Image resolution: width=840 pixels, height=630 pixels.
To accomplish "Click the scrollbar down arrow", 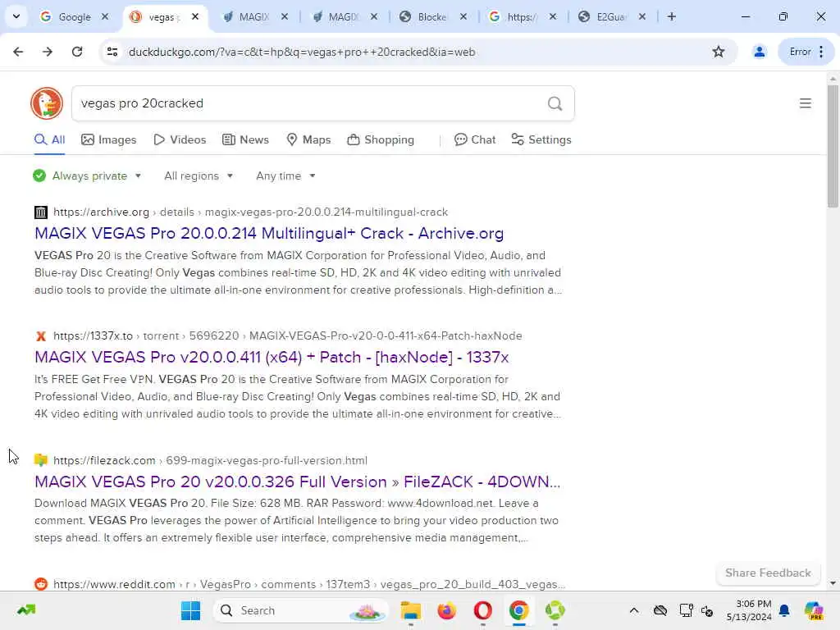I will tap(833, 583).
